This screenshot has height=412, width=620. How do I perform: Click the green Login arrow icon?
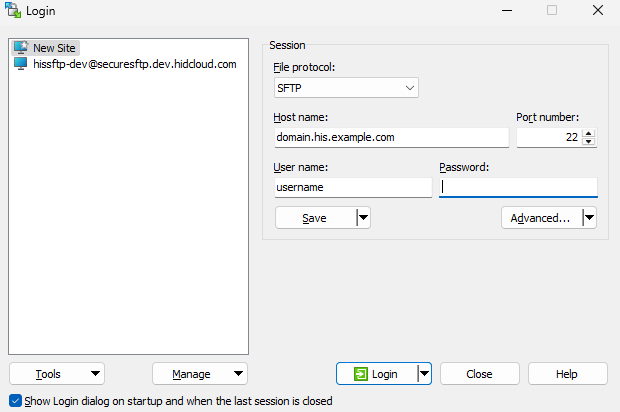(x=360, y=374)
